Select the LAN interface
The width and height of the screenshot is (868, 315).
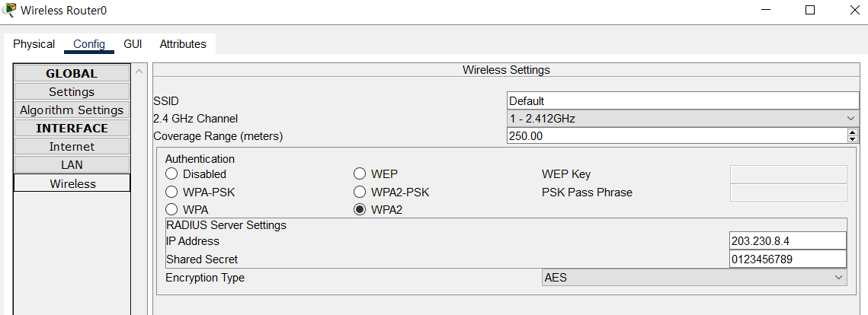pyautogui.click(x=72, y=165)
